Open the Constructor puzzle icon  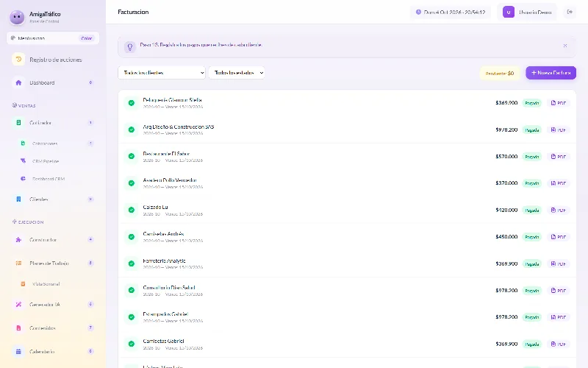[18, 240]
